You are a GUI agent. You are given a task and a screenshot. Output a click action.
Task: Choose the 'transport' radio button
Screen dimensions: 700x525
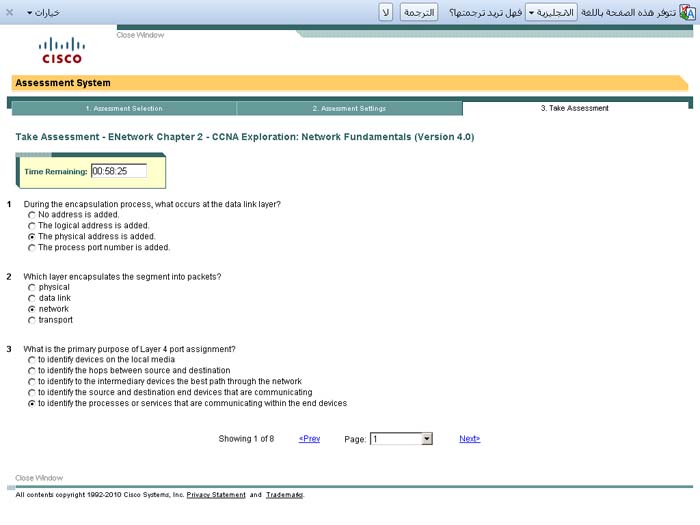pyautogui.click(x=31, y=320)
